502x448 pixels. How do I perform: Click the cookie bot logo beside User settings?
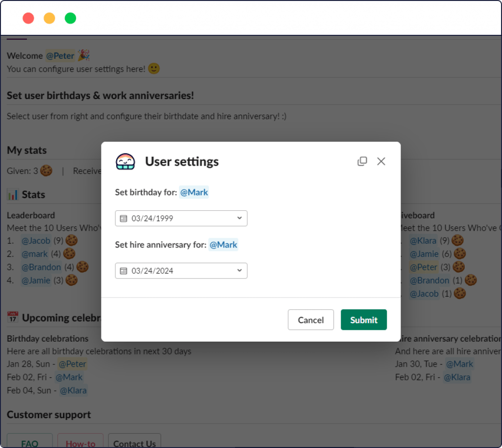126,161
